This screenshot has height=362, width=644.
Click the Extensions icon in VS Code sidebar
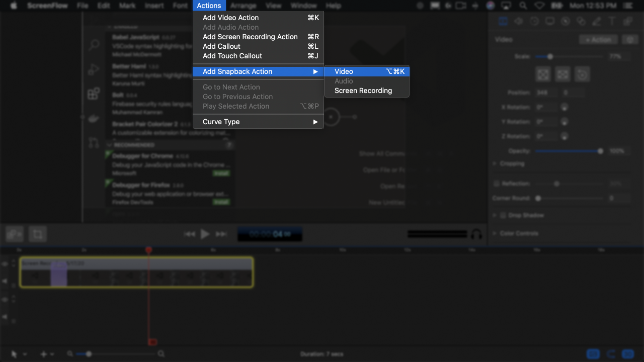point(94,94)
